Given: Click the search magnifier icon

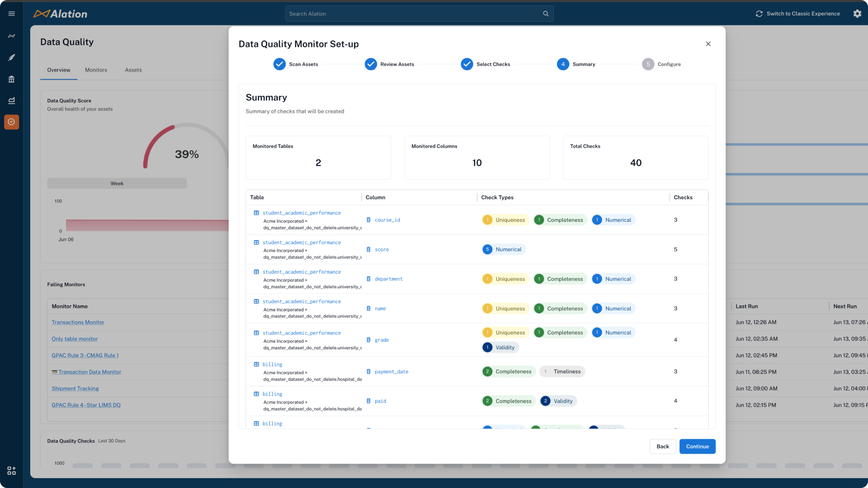Looking at the screenshot, I should tap(546, 14).
